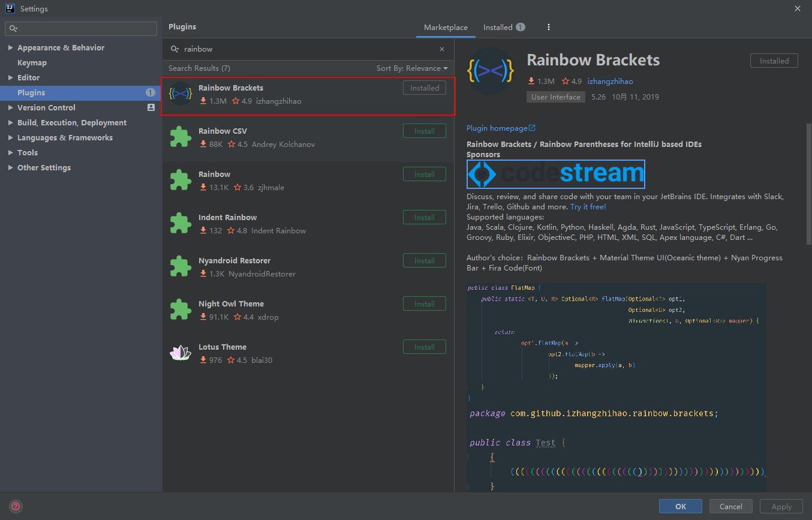
Task: Select the Rainbow CSV result title
Action: click(x=222, y=131)
